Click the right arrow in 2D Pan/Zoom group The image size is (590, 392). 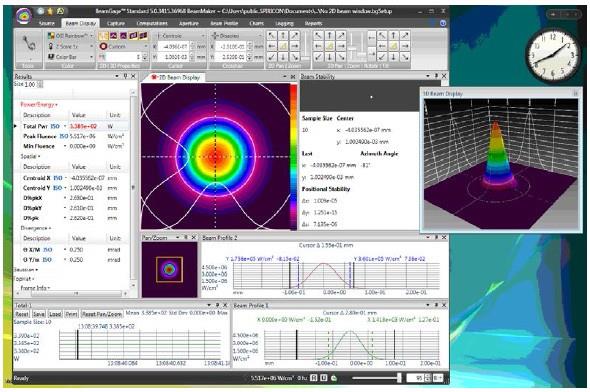tap(295, 46)
